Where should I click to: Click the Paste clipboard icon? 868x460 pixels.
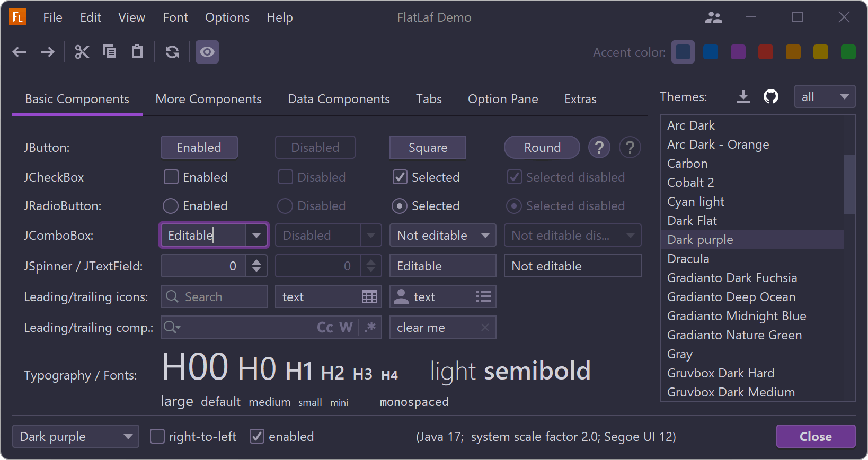click(x=137, y=52)
